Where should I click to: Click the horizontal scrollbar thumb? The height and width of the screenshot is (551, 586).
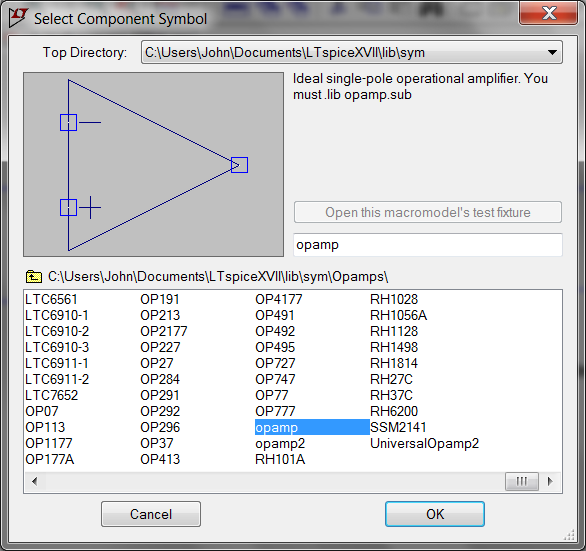coord(522,481)
